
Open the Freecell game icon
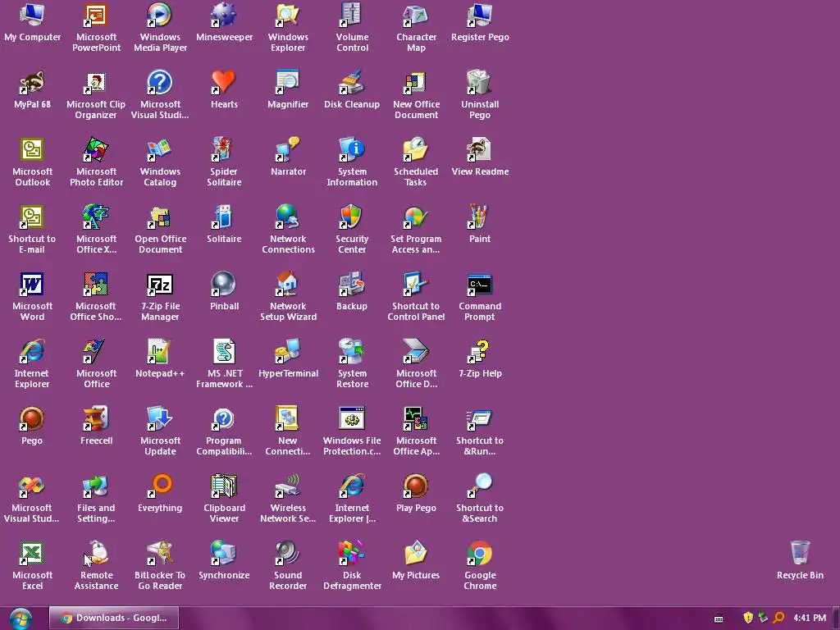96,419
